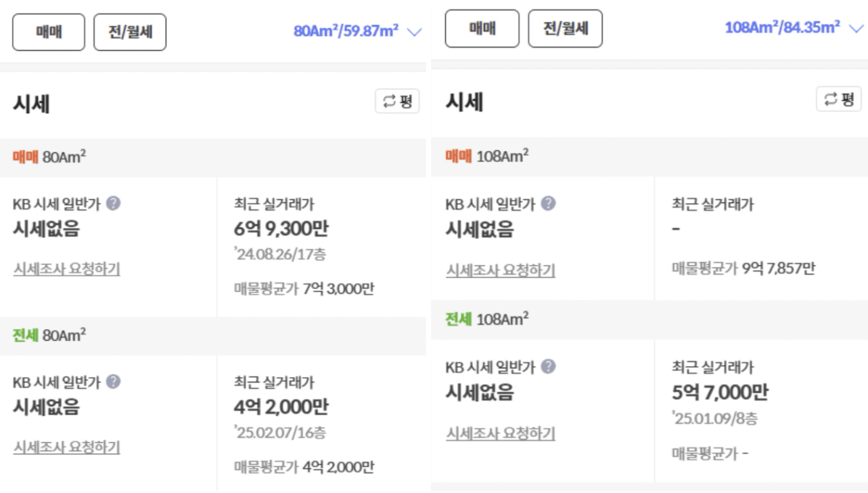Toggle the 평 unit switch in the 80Am² panel
Viewport: 868px width, 493px height.
[x=398, y=102]
